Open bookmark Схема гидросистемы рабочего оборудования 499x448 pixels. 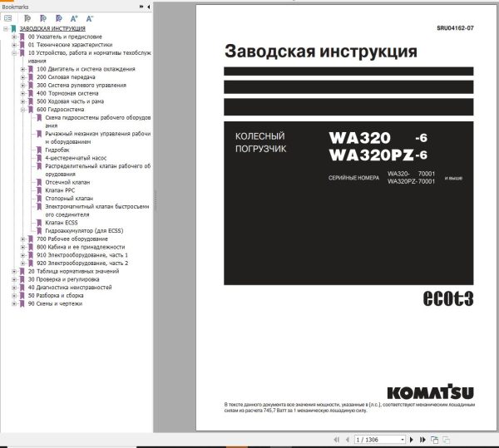(x=97, y=121)
